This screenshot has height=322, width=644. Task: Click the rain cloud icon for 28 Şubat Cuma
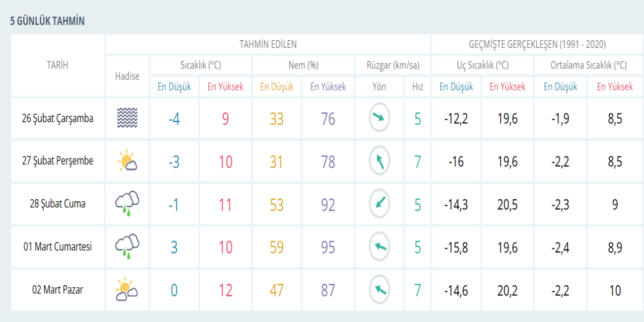(x=127, y=204)
